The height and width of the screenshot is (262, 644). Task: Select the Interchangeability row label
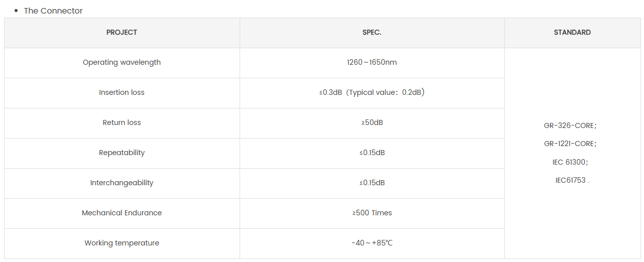pyautogui.click(x=122, y=183)
